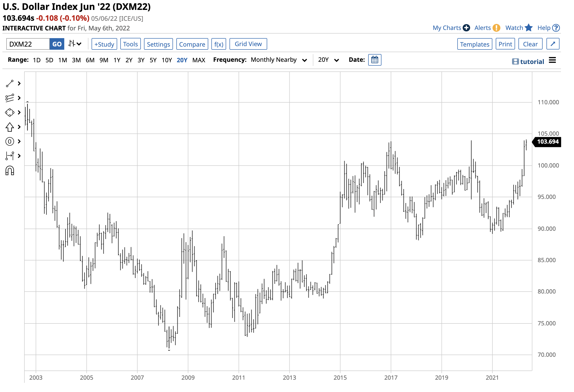The height and width of the screenshot is (392, 574).
Task: Open the chart type selector dropdown
Action: [x=75, y=44]
